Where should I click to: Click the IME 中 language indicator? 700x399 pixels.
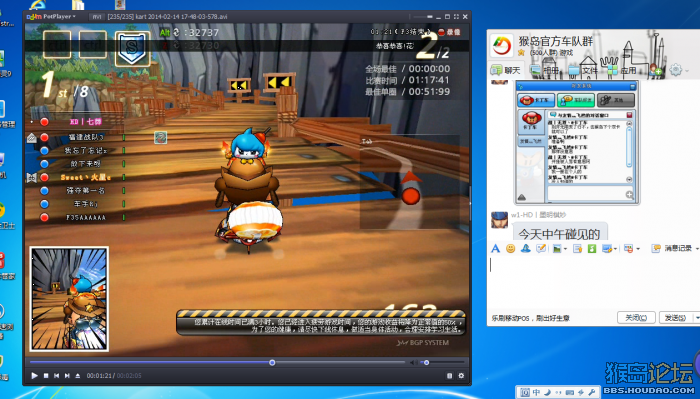tap(537, 392)
